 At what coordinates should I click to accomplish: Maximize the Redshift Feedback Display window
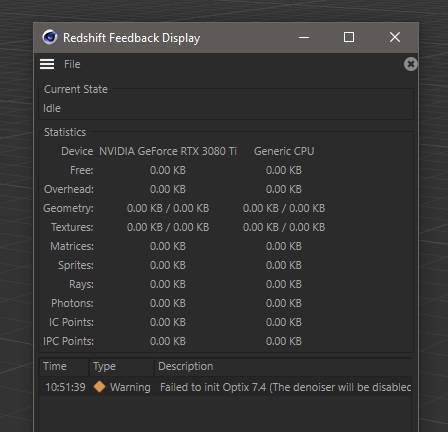349,37
